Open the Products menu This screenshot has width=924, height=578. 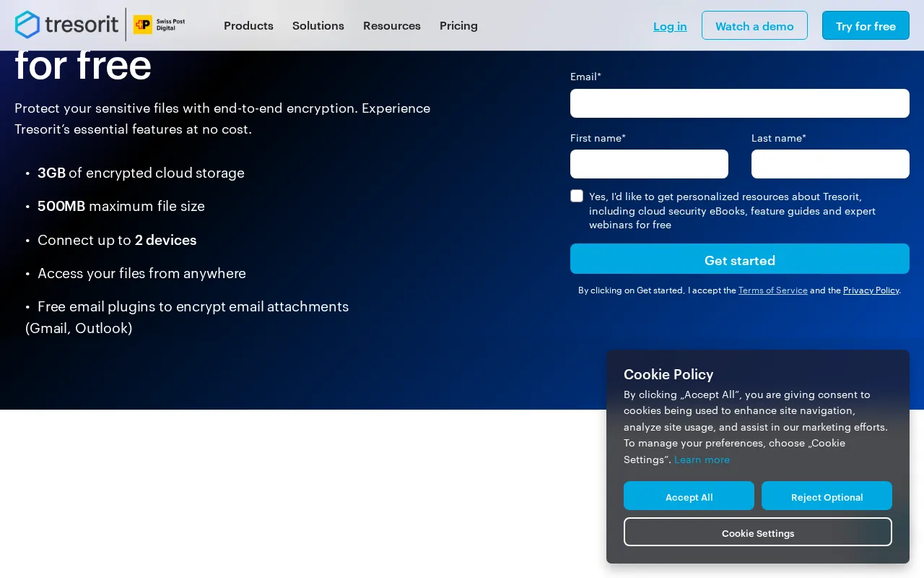[x=248, y=25]
